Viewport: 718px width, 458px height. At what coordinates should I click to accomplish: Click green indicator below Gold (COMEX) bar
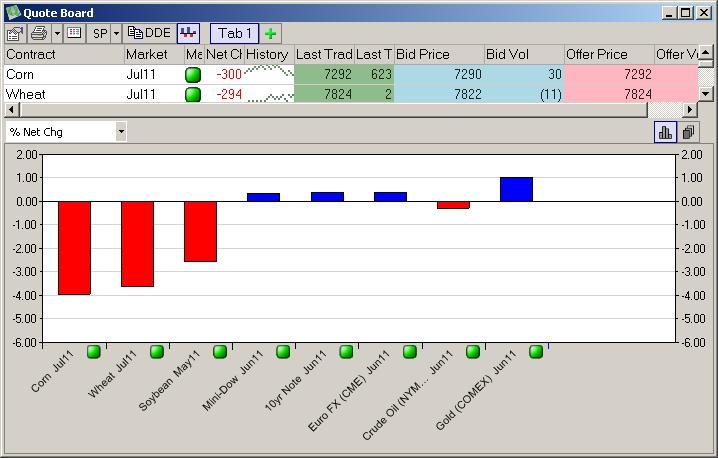point(536,351)
